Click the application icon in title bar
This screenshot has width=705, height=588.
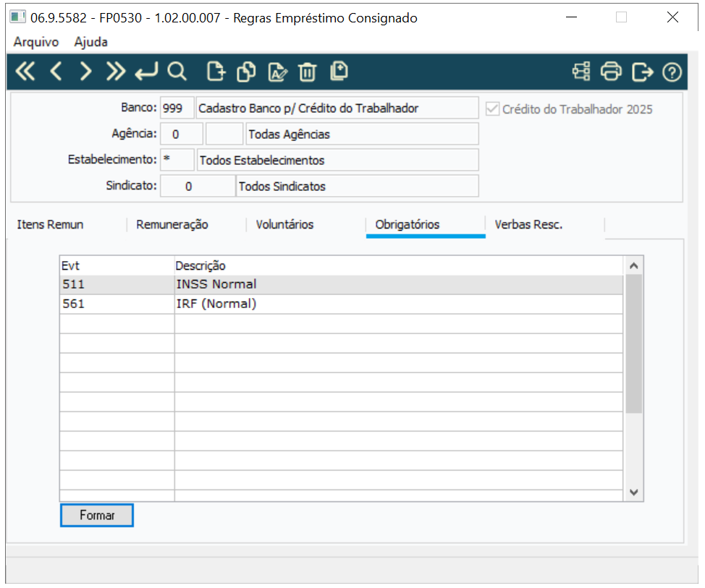[17, 17]
